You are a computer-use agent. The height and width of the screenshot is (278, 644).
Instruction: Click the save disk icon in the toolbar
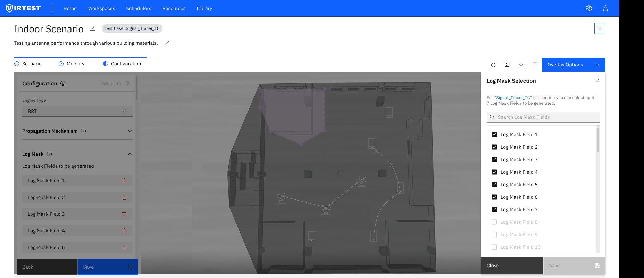[507, 65]
